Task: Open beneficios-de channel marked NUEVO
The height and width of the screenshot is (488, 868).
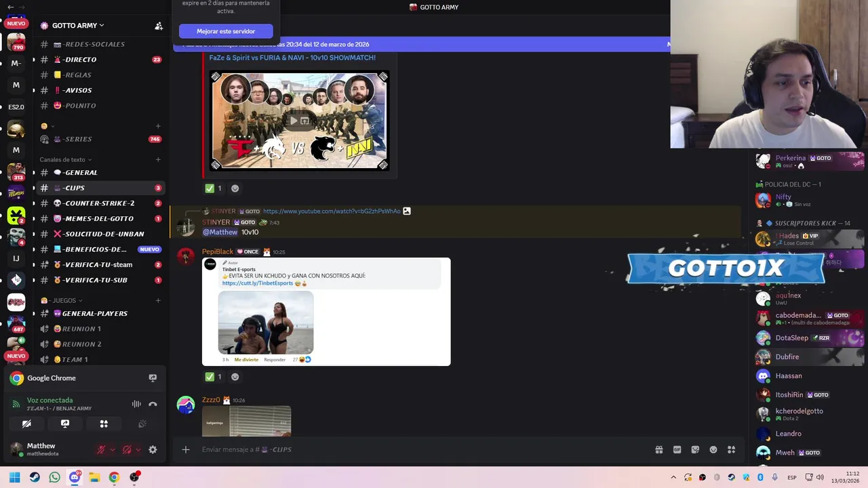Action: [100, 249]
